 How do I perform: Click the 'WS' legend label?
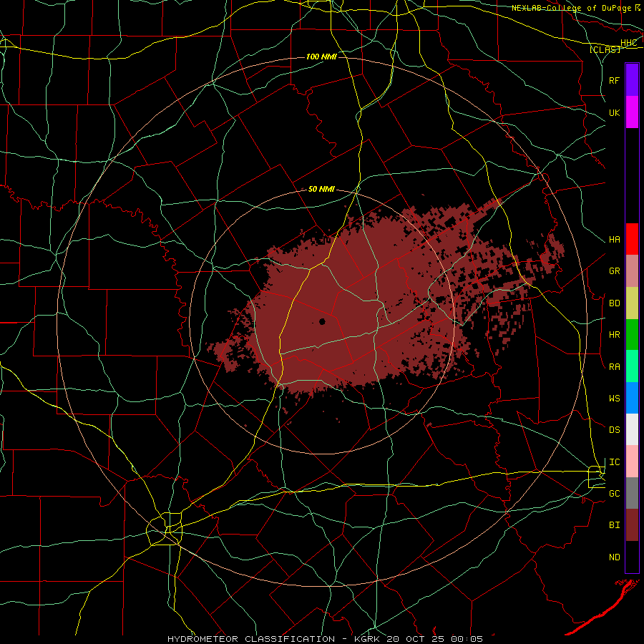[x=615, y=399]
